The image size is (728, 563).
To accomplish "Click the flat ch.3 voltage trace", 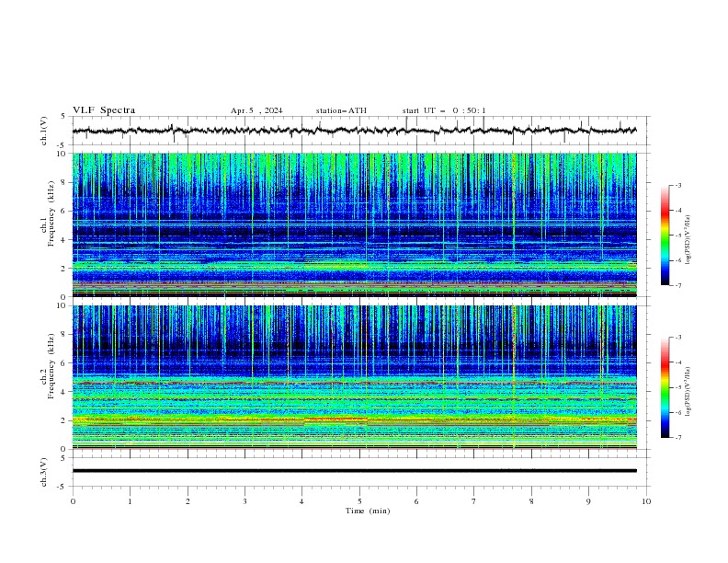I will point(355,471).
